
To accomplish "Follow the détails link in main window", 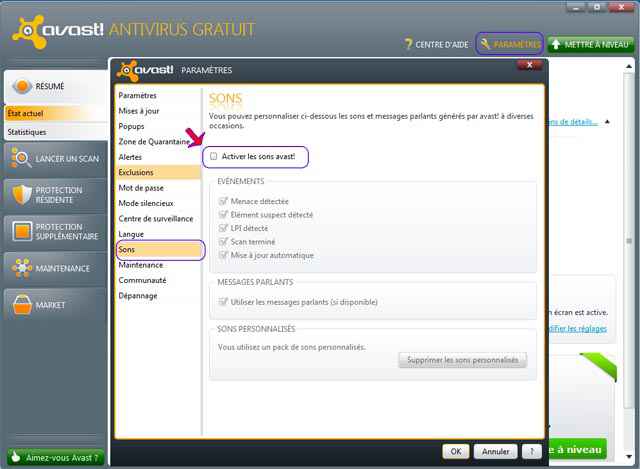I will coord(573,122).
